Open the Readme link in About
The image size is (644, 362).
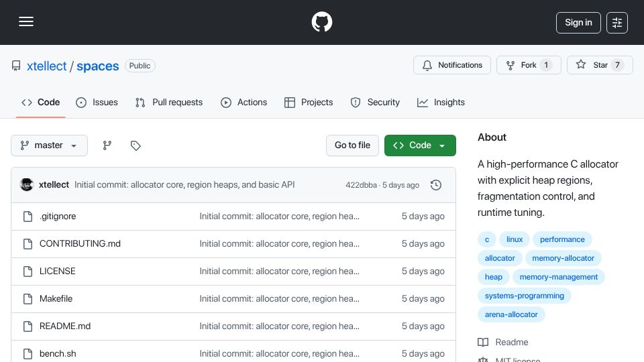click(x=503, y=343)
